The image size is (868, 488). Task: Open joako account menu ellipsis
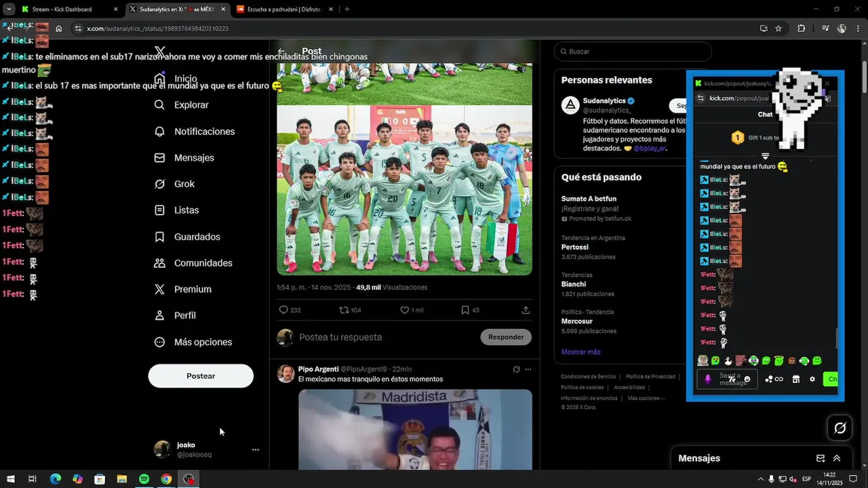tap(256, 449)
